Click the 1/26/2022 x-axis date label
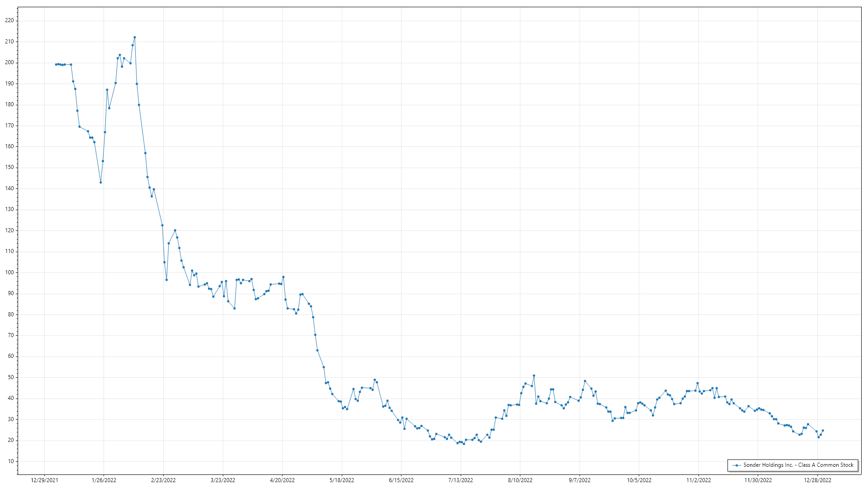The height and width of the screenshot is (488, 868). (104, 480)
